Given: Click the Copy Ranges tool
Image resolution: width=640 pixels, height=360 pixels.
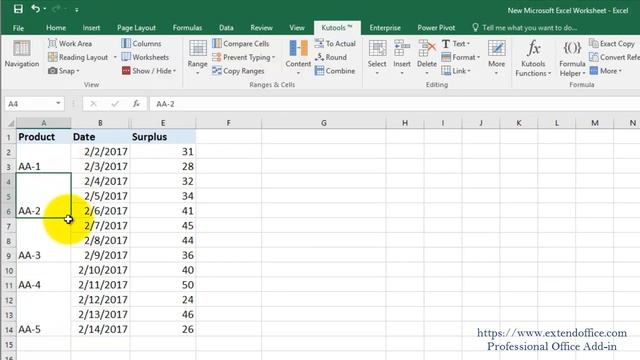Looking at the screenshot, I should (238, 71).
